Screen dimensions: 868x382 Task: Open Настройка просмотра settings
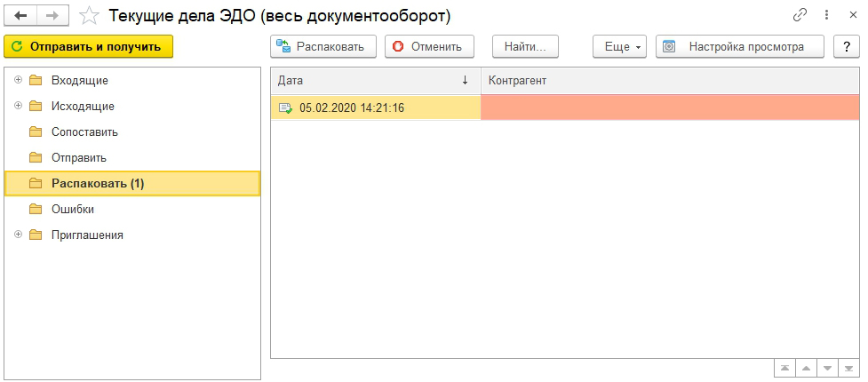click(x=739, y=46)
